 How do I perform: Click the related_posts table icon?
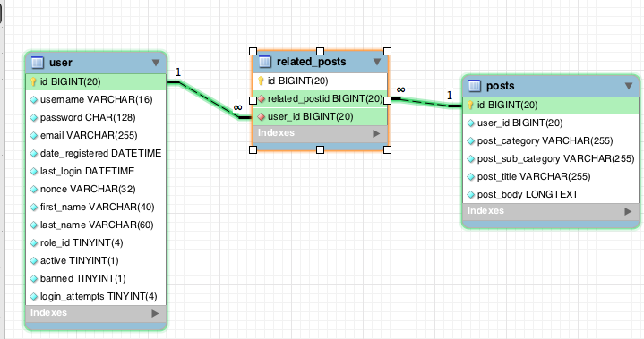coord(265,62)
